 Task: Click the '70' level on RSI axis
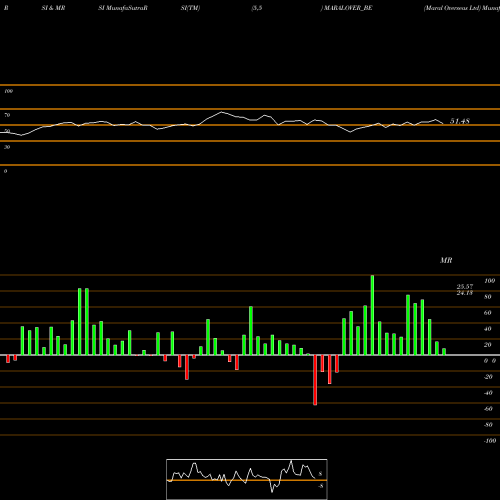pyautogui.click(x=7, y=115)
